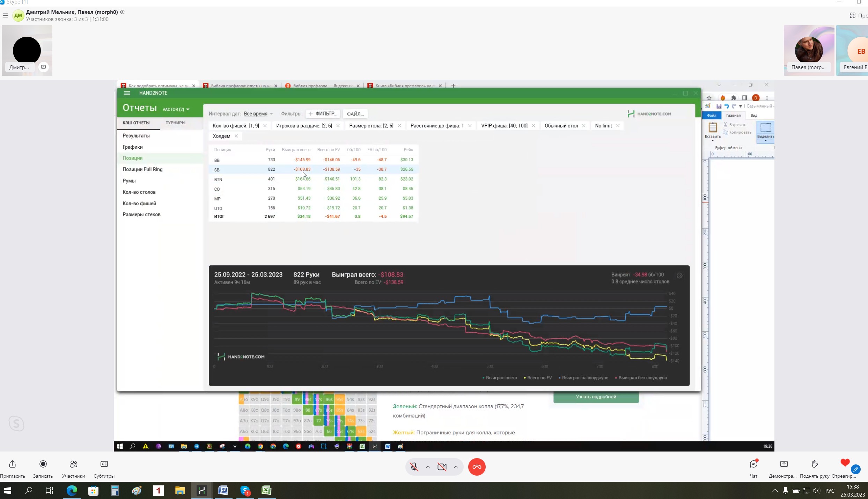Toggle 'Всего по EV' legend series
Screen dimensions: 868x499
pyautogui.click(x=538, y=378)
